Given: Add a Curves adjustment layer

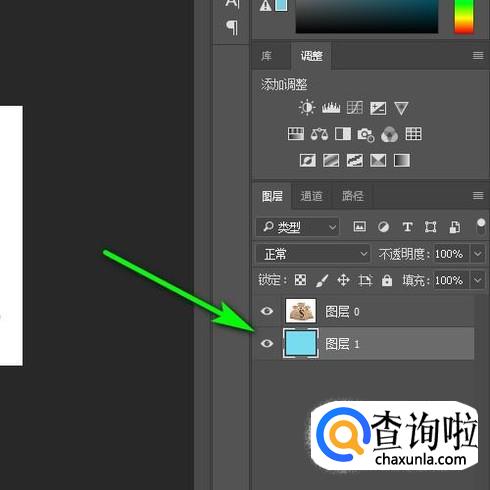Looking at the screenshot, I should [x=354, y=108].
